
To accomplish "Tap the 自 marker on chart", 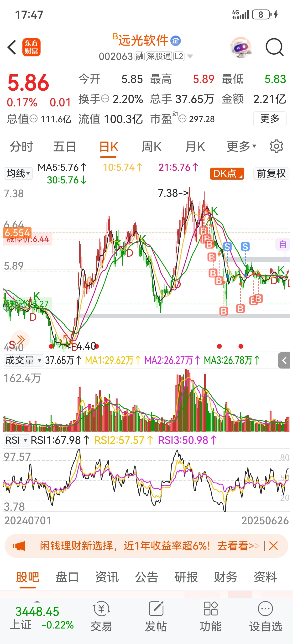I will [283, 244].
